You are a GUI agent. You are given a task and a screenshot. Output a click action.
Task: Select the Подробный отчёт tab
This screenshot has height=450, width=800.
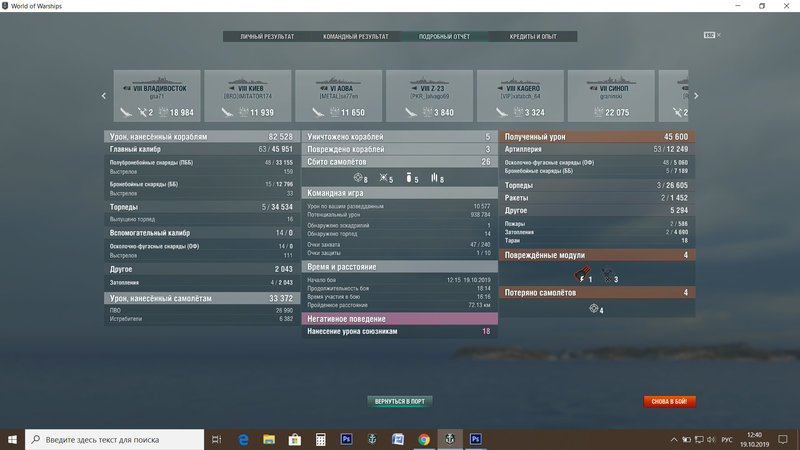point(444,37)
